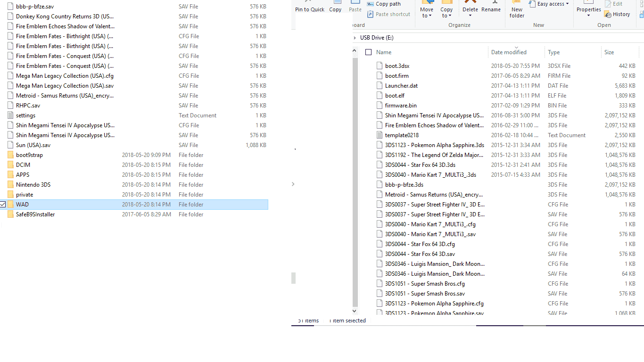644x362 pixels.
Task: Click the RHPC.sav file icon
Action: pyautogui.click(x=11, y=106)
